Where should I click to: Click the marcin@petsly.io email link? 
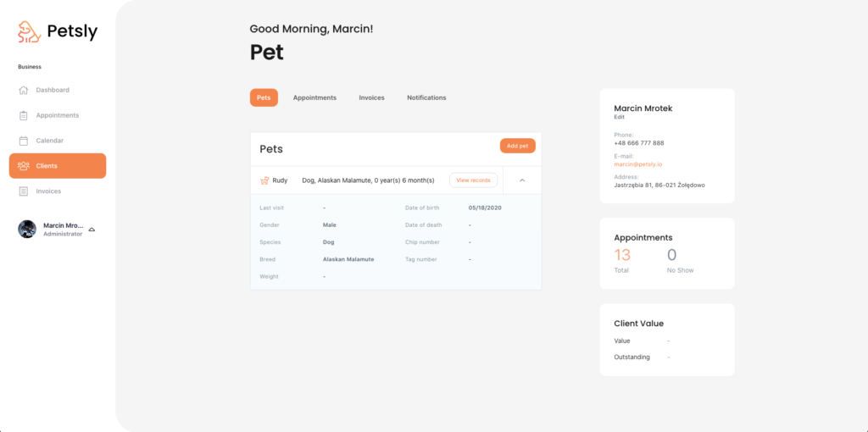coord(638,164)
